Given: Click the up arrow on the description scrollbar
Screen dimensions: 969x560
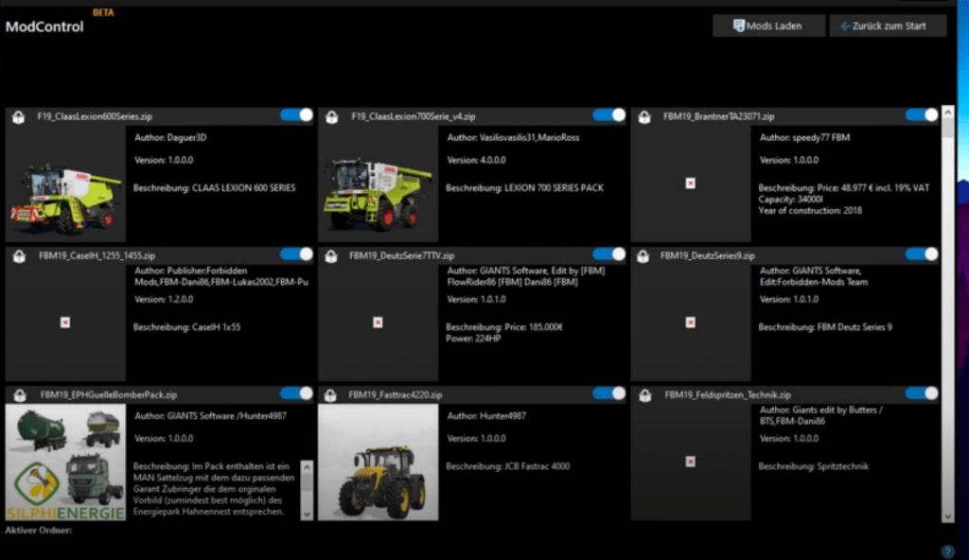Looking at the screenshot, I should (308, 466).
